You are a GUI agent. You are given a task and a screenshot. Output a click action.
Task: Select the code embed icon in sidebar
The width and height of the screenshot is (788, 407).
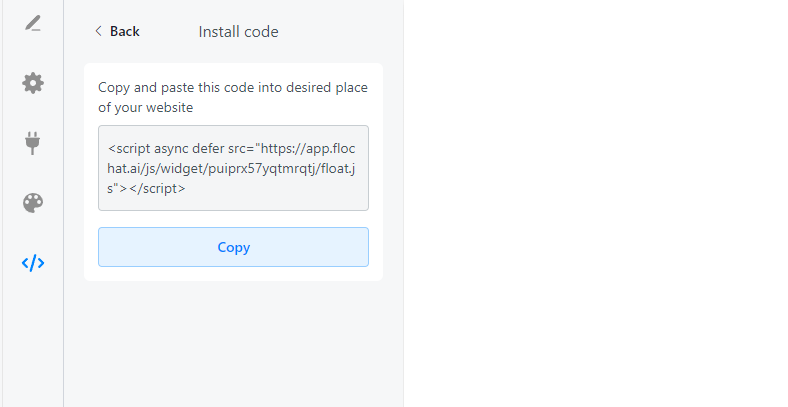tap(33, 263)
